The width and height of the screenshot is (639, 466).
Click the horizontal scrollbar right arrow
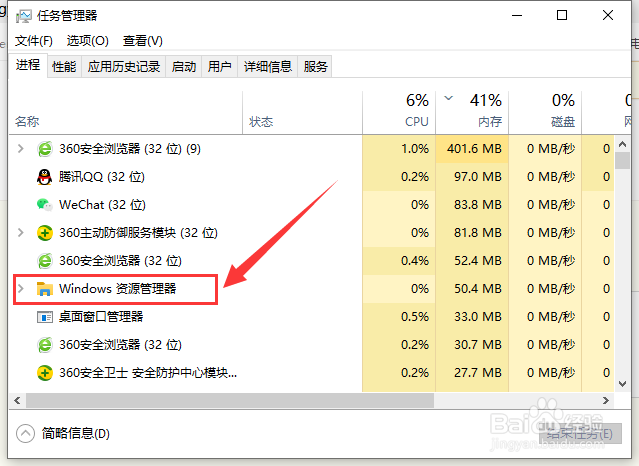[x=606, y=400]
